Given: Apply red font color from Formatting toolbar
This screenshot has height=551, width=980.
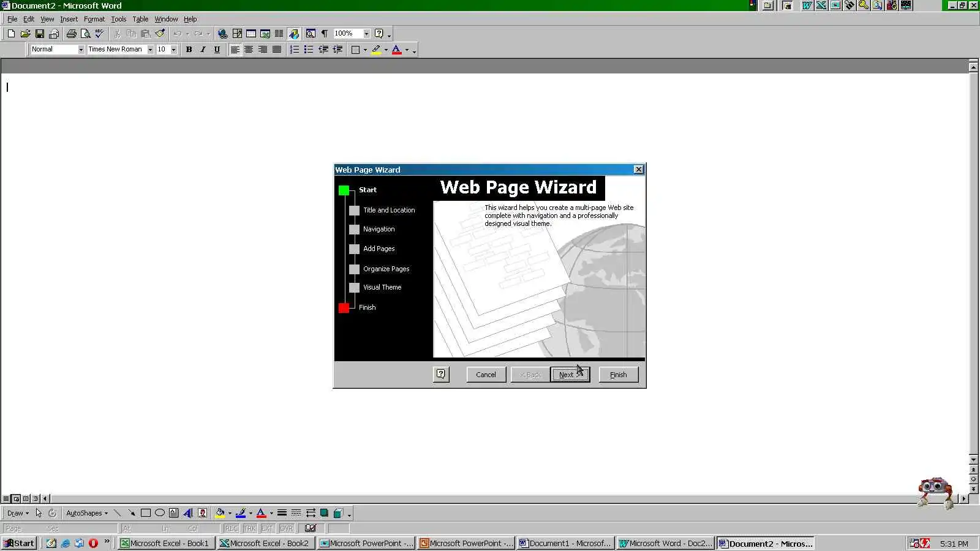Looking at the screenshot, I should [397, 50].
